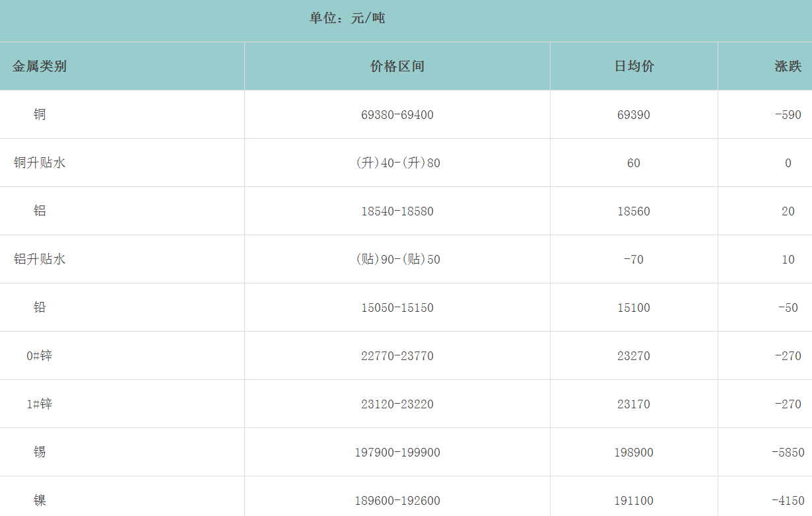Select aluminum price range 18540-18580
The height and width of the screenshot is (516, 812).
[397, 211]
